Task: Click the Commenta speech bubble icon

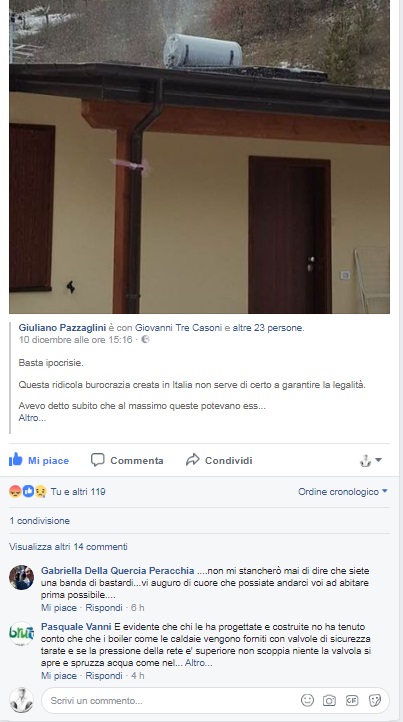Action: [98, 460]
